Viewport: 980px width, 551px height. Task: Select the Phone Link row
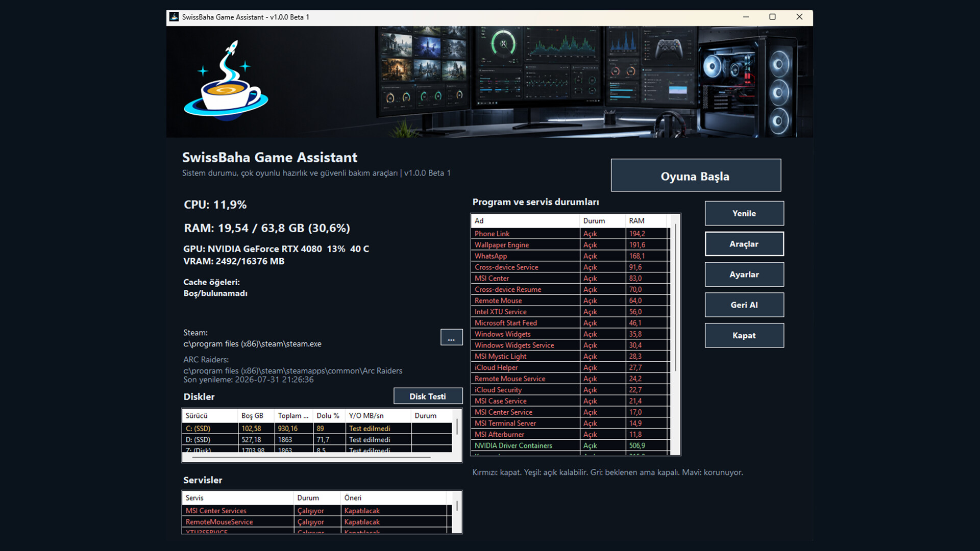(x=570, y=234)
